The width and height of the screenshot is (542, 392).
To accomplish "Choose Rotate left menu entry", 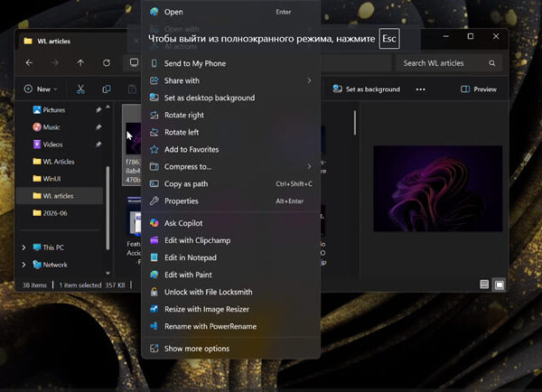I will 230,133.
